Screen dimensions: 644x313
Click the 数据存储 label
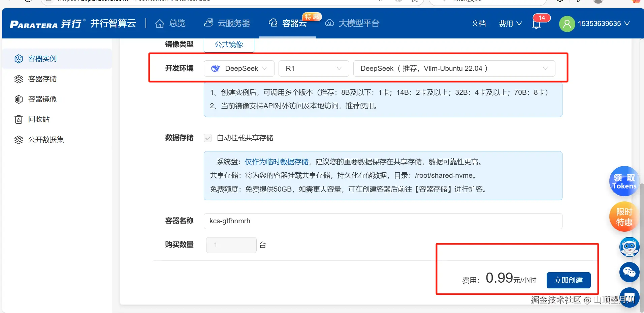pyautogui.click(x=179, y=138)
